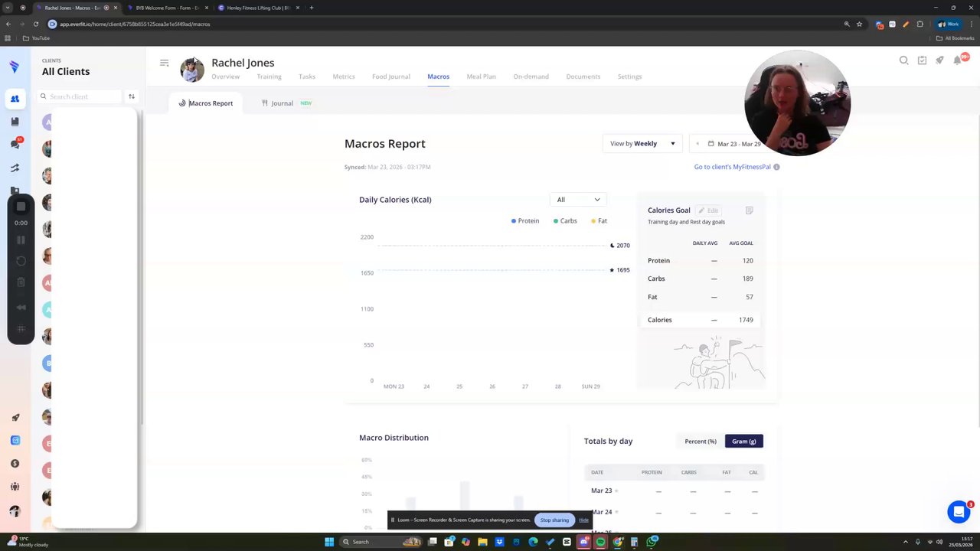Open the note icon in Calories Goal card
The width and height of the screenshot is (980, 551).
coord(750,210)
